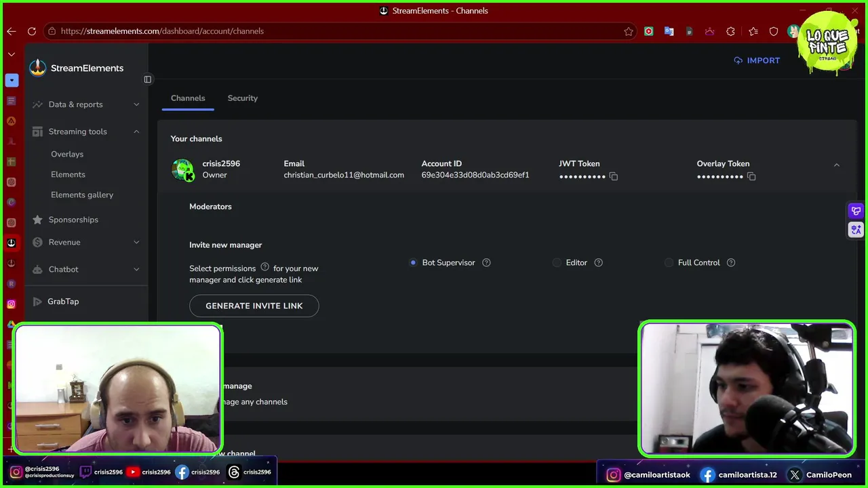Open help icon next to Bot Supervisor
The image size is (868, 488).
point(486,262)
